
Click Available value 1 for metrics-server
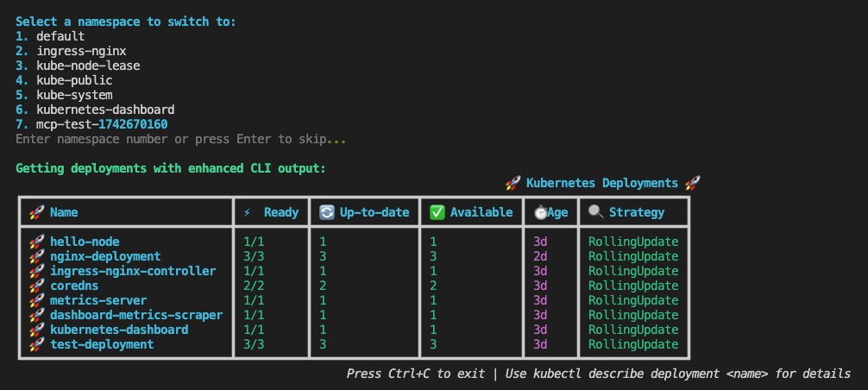tap(433, 300)
